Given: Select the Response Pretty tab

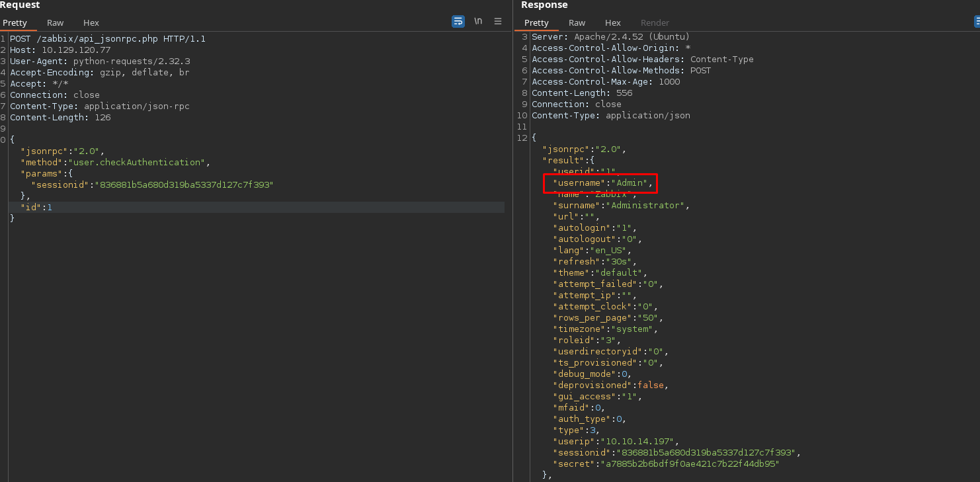Looking at the screenshot, I should point(536,22).
